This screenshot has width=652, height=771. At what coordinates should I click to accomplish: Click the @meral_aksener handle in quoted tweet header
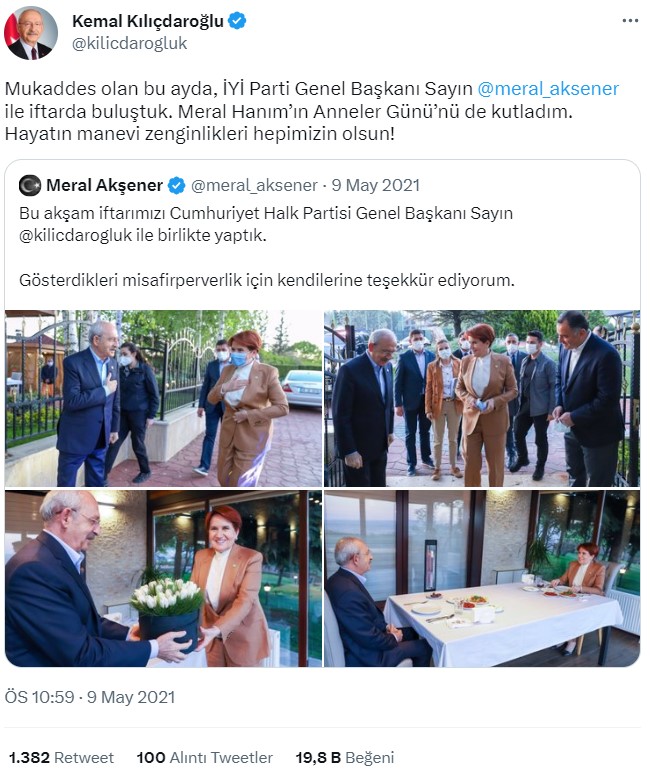254,185
